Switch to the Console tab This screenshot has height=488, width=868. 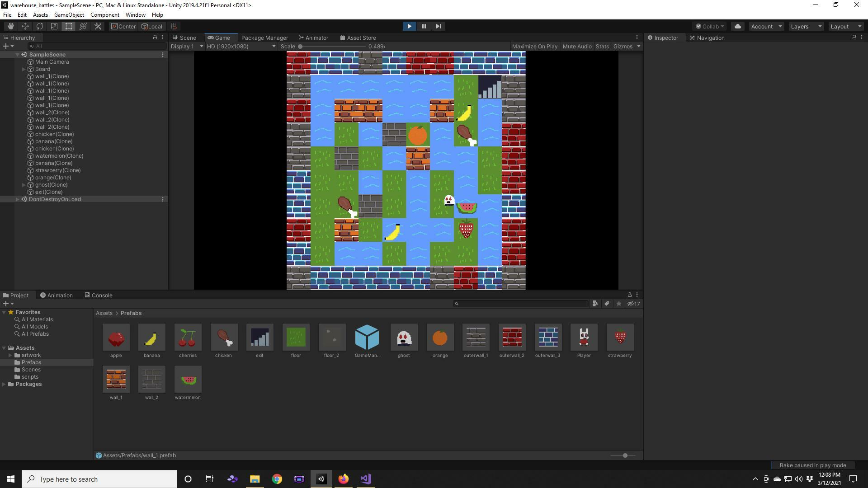[99, 295]
